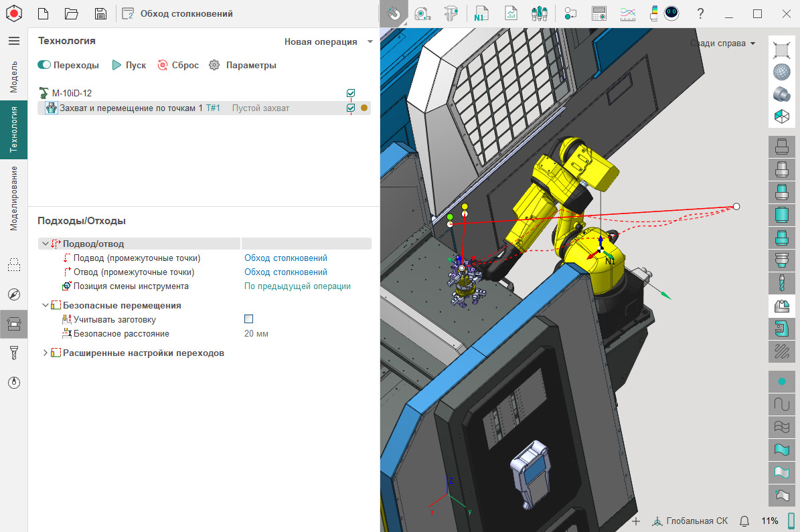Open the folder icon in top toolbar
The width and height of the screenshot is (800, 532).
72,13
